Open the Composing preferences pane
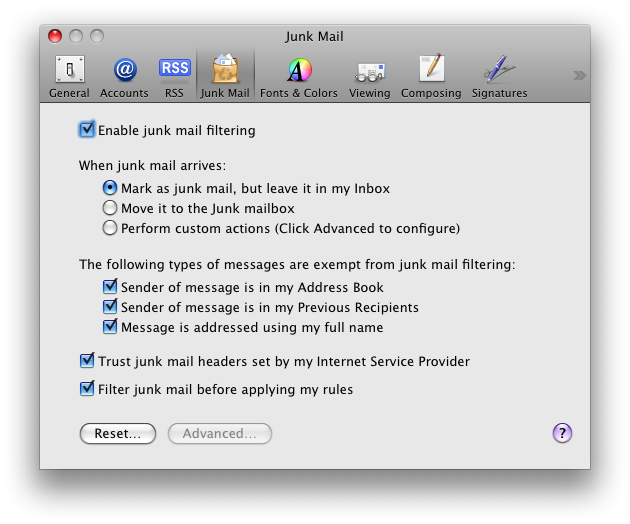 [431, 76]
